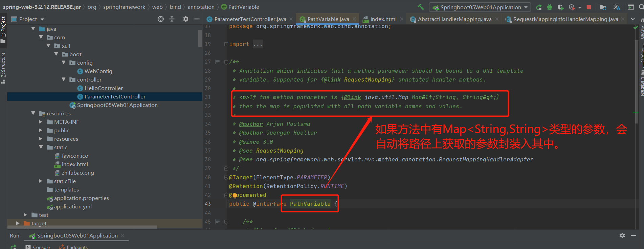The height and width of the screenshot is (249, 644).
Task: Close Springboot05Web01Application run tab
Action: (x=123, y=236)
